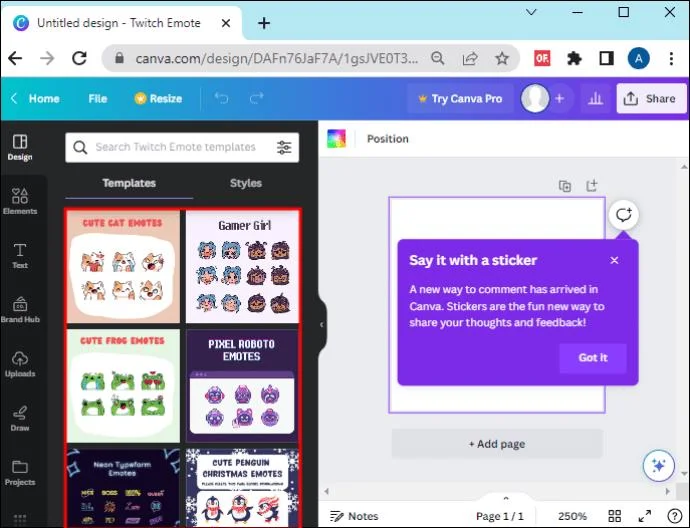Reload the browser page
Screen dimensions: 690x528
click(79, 58)
